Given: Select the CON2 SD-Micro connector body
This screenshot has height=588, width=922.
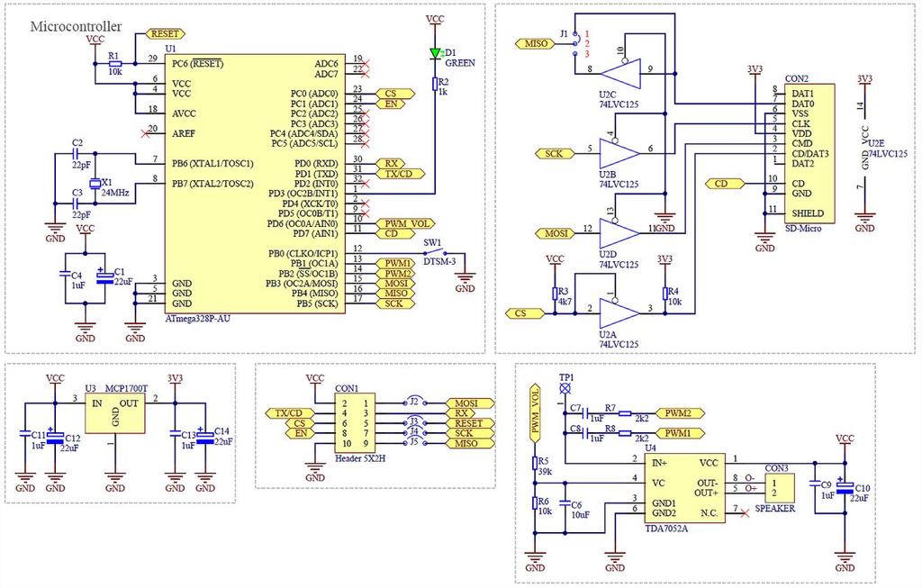Looking at the screenshot, I should [x=809, y=153].
